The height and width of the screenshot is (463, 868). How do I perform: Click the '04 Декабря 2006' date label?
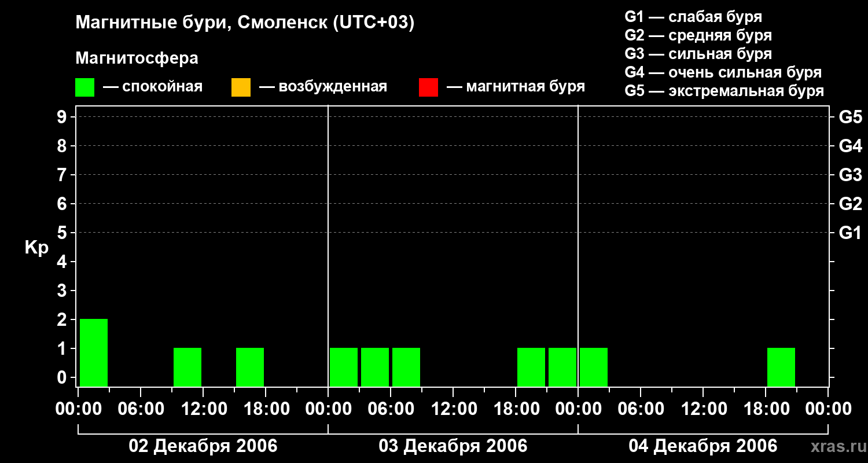[703, 446]
